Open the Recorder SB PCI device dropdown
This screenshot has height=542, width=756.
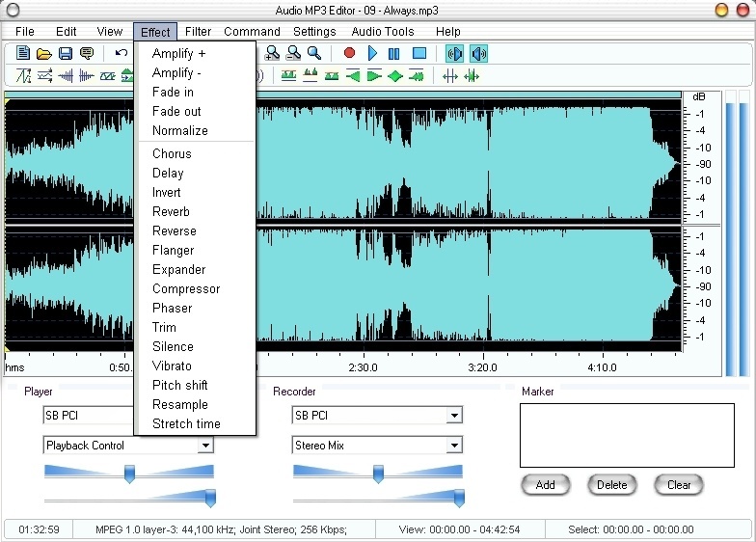click(x=454, y=415)
